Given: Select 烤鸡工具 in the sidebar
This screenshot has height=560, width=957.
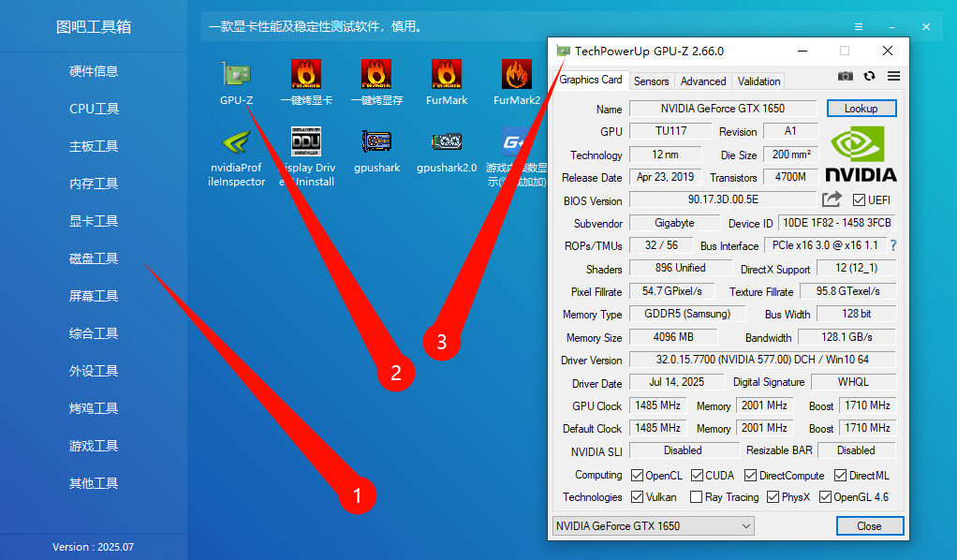Looking at the screenshot, I should click(x=94, y=408).
